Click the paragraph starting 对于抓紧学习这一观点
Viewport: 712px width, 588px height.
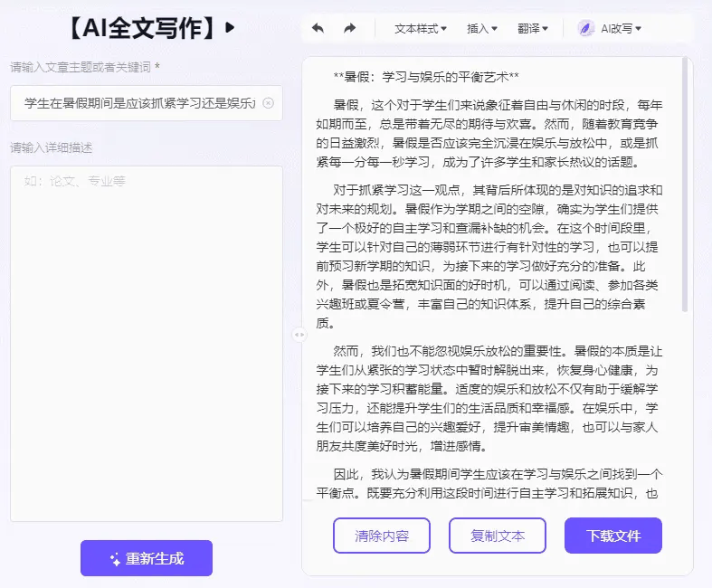pos(489,257)
